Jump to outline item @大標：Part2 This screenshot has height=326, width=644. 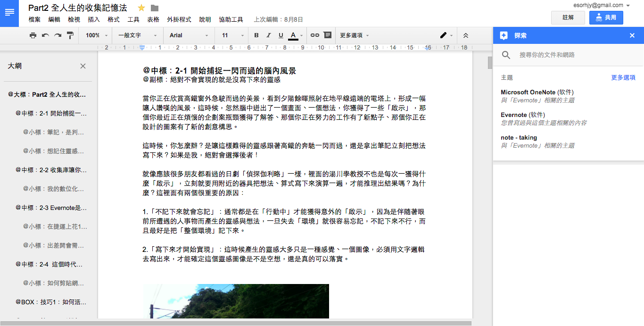coord(47,94)
